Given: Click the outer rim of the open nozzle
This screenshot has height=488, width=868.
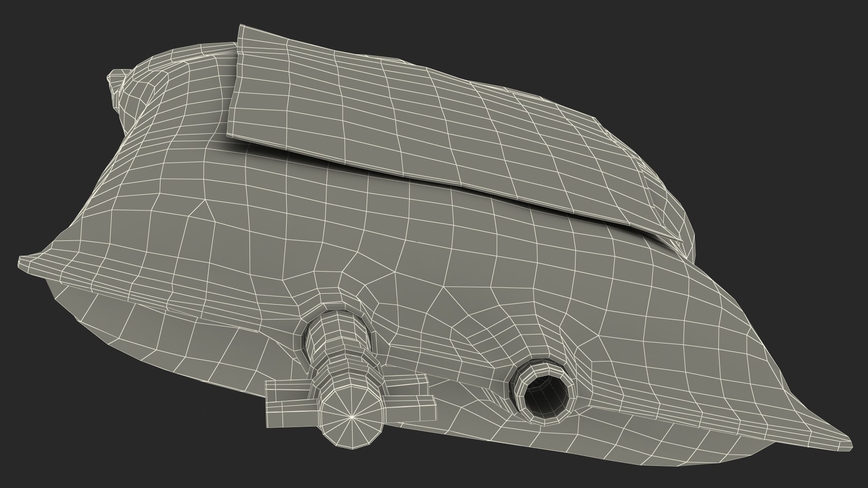Looking at the screenshot, I should tap(520, 398).
